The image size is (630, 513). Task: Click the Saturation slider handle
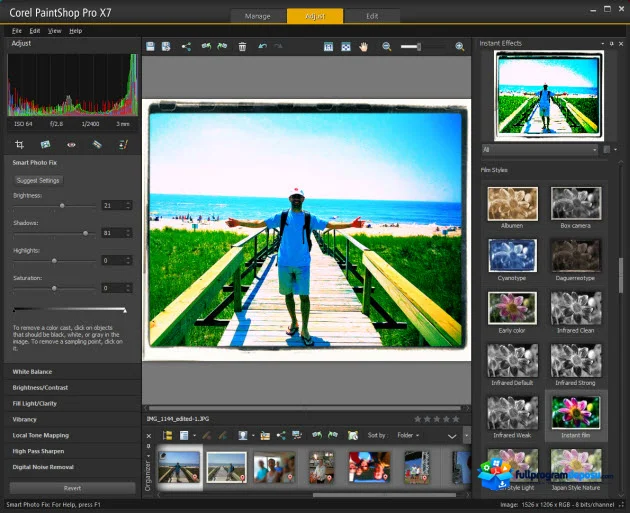[x=54, y=288]
